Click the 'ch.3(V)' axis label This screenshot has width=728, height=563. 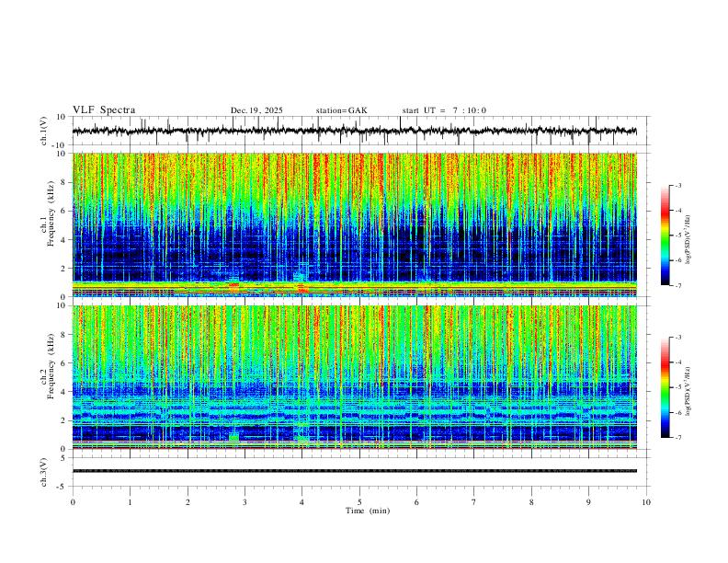tap(44, 472)
